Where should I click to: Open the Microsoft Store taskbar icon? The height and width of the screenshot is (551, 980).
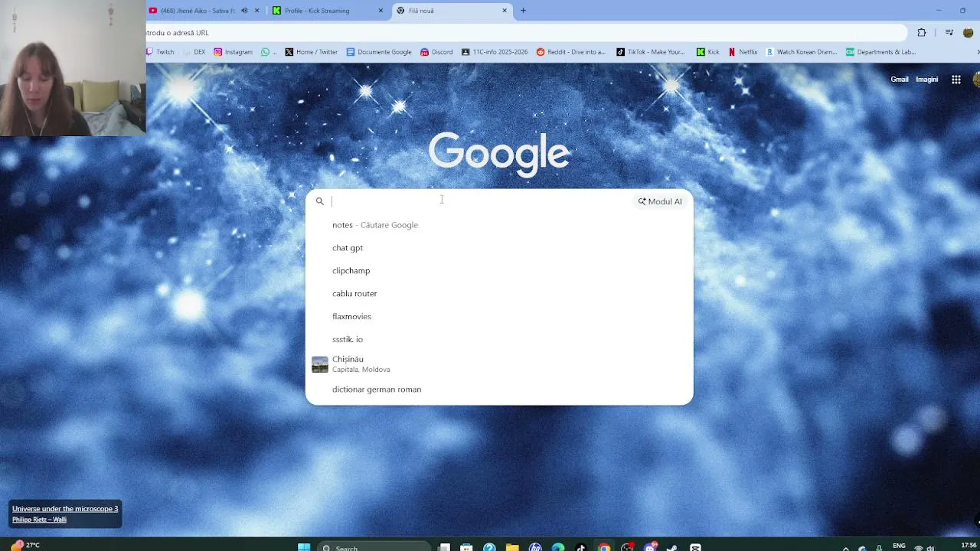point(466,547)
